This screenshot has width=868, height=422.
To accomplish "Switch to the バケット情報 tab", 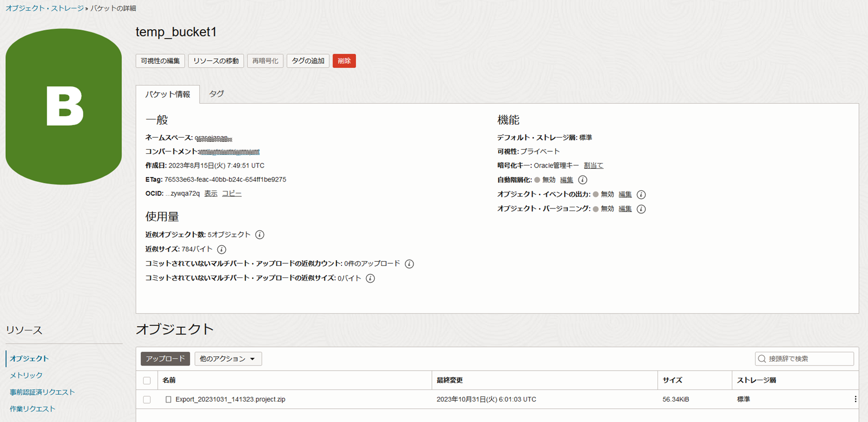I will click(168, 94).
